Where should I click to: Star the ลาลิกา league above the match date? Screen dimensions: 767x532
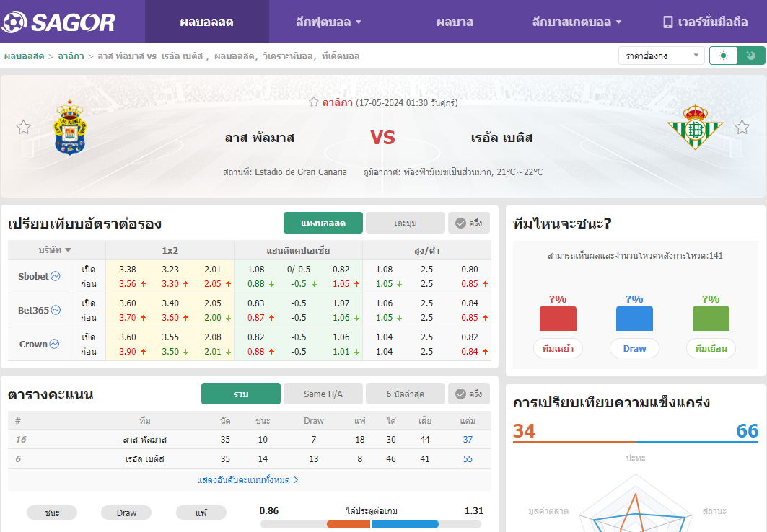[x=314, y=102]
